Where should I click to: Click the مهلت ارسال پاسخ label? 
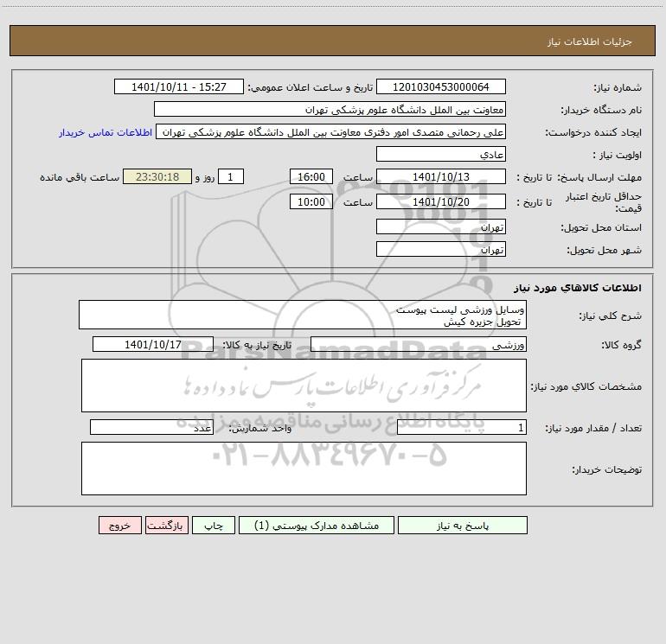click(599, 177)
